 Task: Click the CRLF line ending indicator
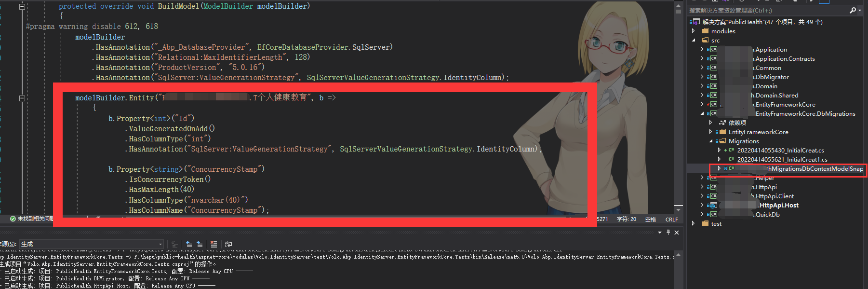tap(672, 220)
